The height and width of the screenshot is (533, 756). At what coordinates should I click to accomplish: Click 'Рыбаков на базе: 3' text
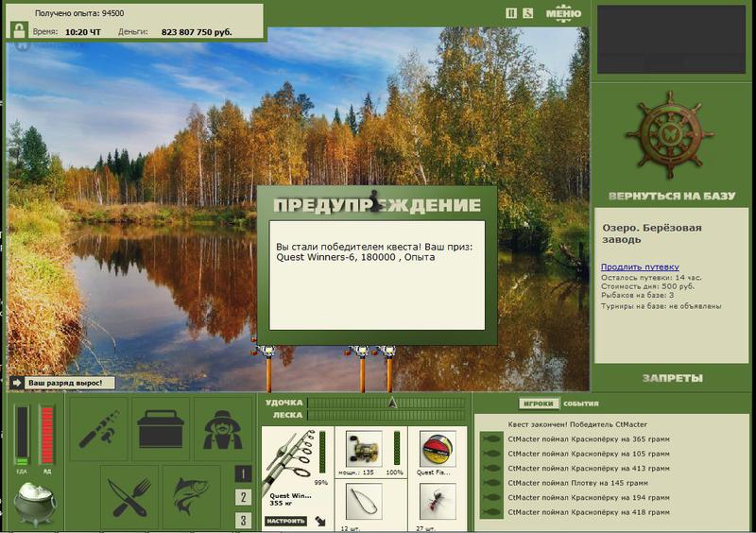click(637, 295)
